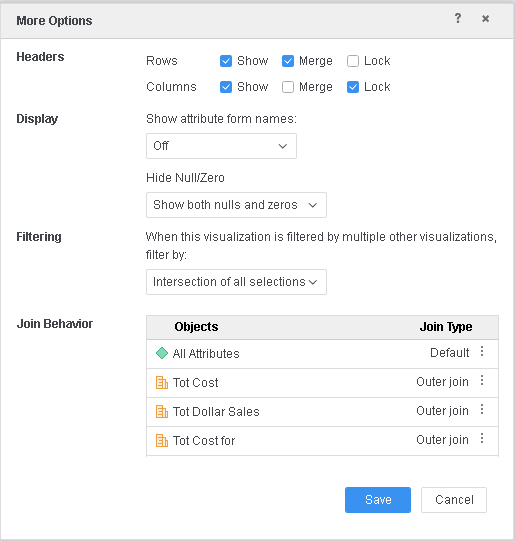Open join options menu for Tot Cost

click(x=482, y=381)
